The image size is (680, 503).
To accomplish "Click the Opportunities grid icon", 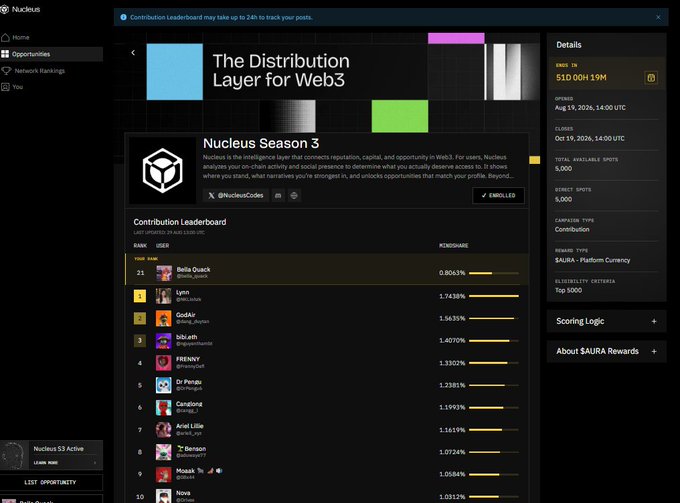I will [5, 54].
